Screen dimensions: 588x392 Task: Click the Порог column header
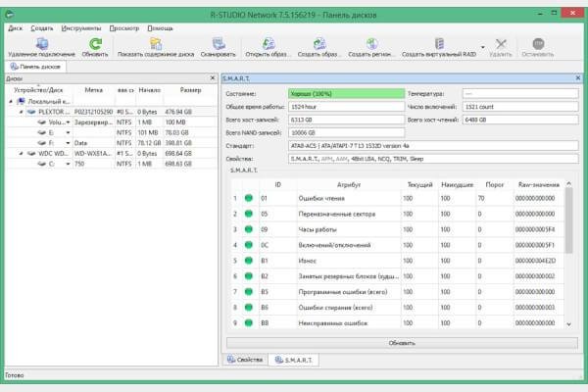click(494, 184)
